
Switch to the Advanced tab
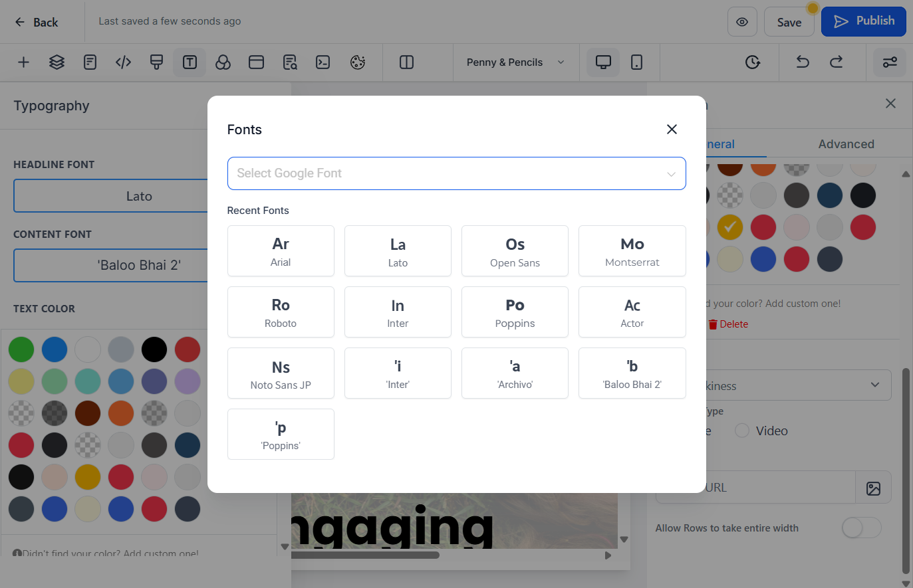pyautogui.click(x=846, y=144)
